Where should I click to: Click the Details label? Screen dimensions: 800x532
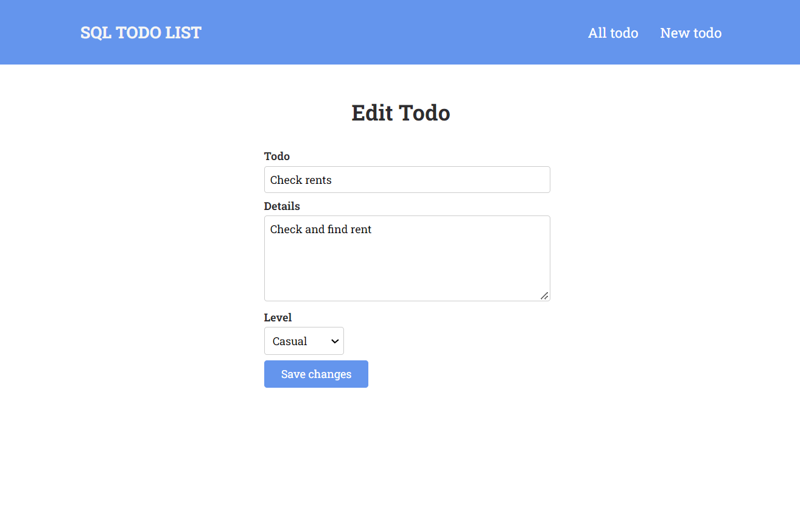point(282,206)
